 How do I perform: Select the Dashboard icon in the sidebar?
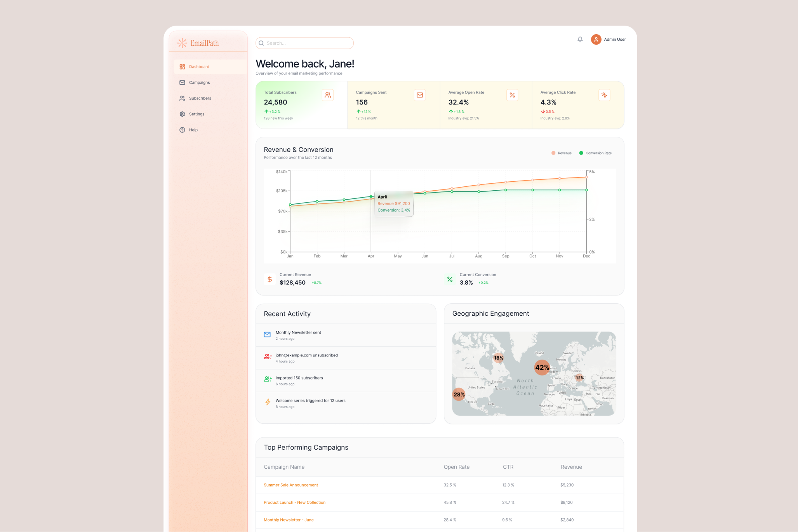tap(182, 66)
